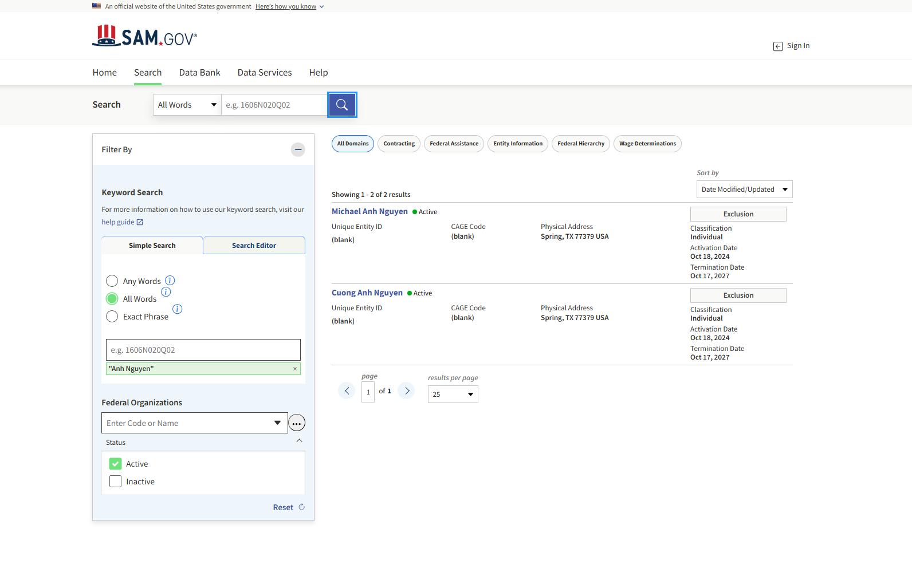This screenshot has height=588, width=912.
Task: Select the Exact Phrase radio option
Action: pos(112,317)
